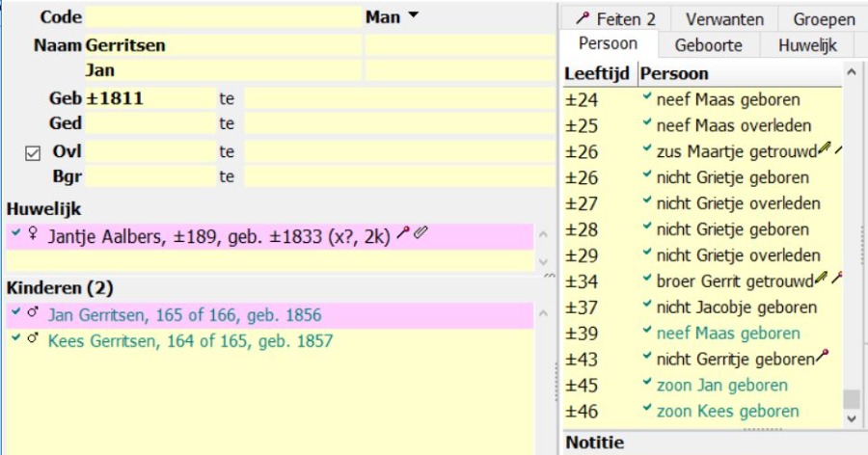Click the male symbol next to Kees Gerritsen
The height and width of the screenshot is (455, 868).
pyautogui.click(x=33, y=340)
